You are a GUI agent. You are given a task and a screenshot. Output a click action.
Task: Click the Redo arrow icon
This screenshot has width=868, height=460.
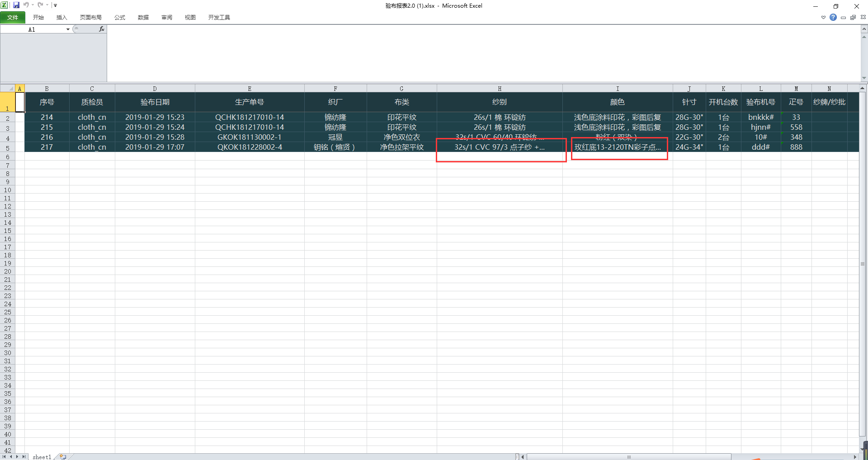[x=40, y=5]
